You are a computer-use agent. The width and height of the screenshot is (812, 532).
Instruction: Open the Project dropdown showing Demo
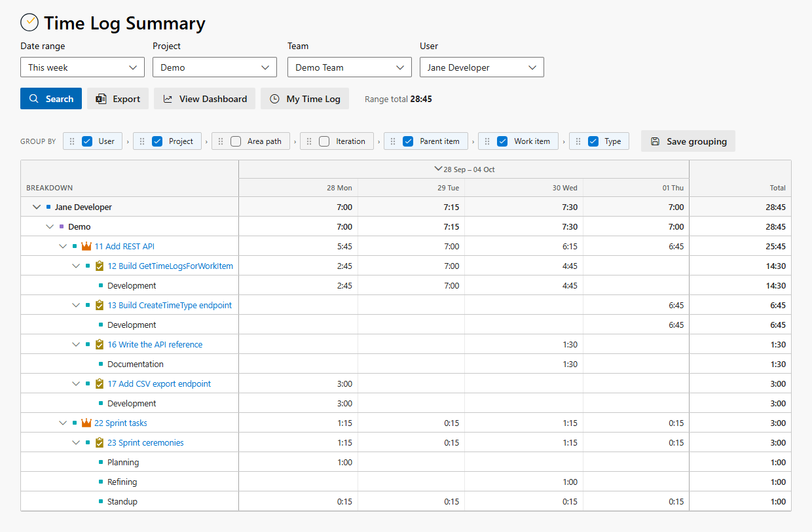coord(215,67)
